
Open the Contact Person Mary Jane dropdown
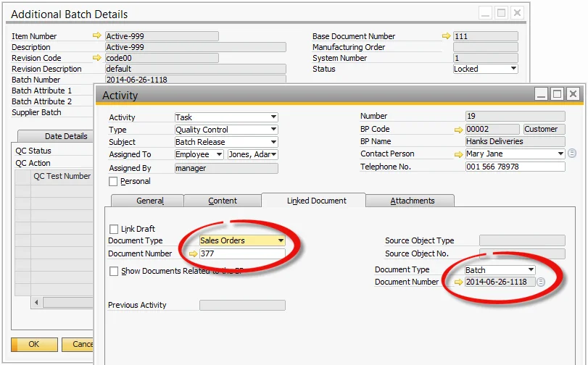pyautogui.click(x=560, y=154)
